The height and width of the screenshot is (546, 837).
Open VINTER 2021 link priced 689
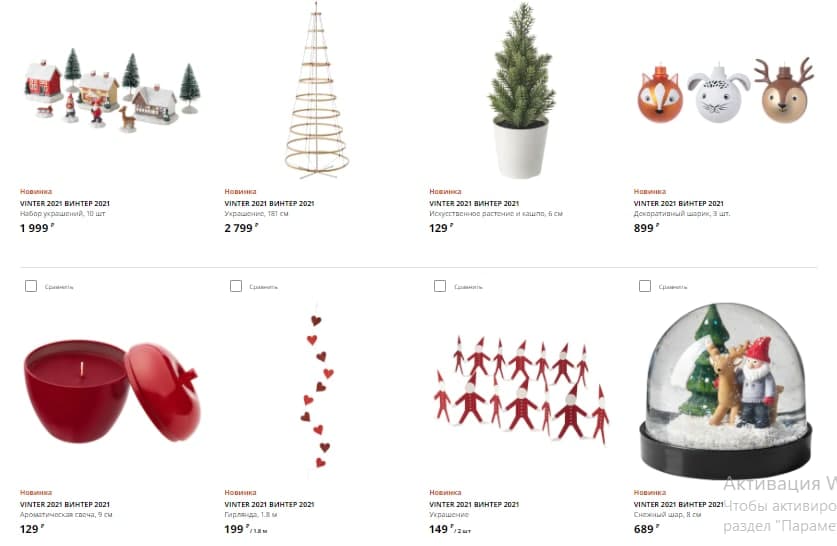(x=678, y=504)
